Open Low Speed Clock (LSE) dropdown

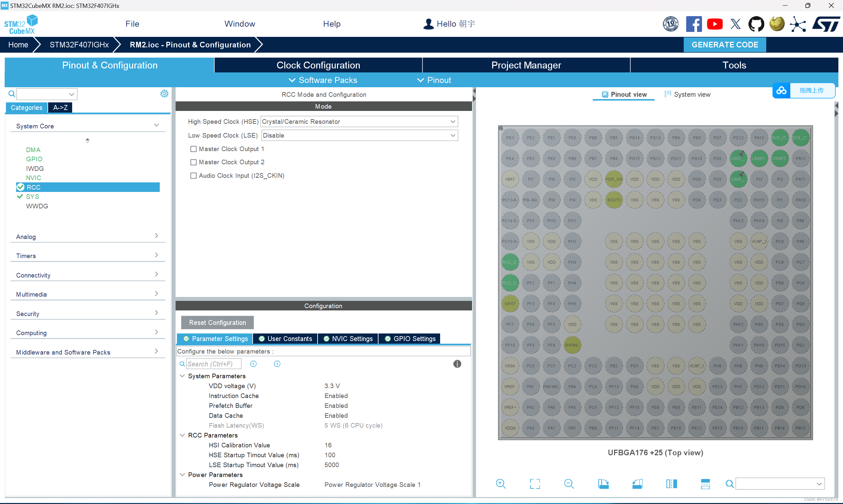[x=359, y=136]
